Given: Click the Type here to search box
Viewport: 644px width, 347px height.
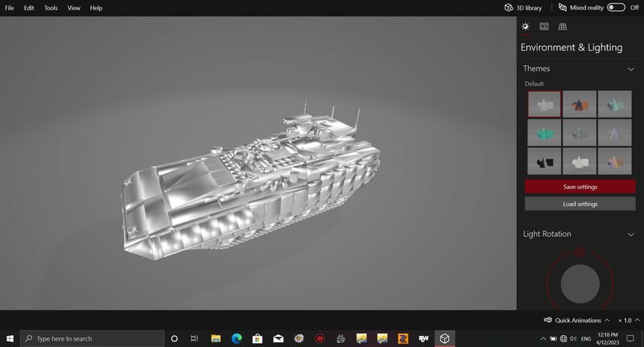Looking at the screenshot, I should coord(93,339).
